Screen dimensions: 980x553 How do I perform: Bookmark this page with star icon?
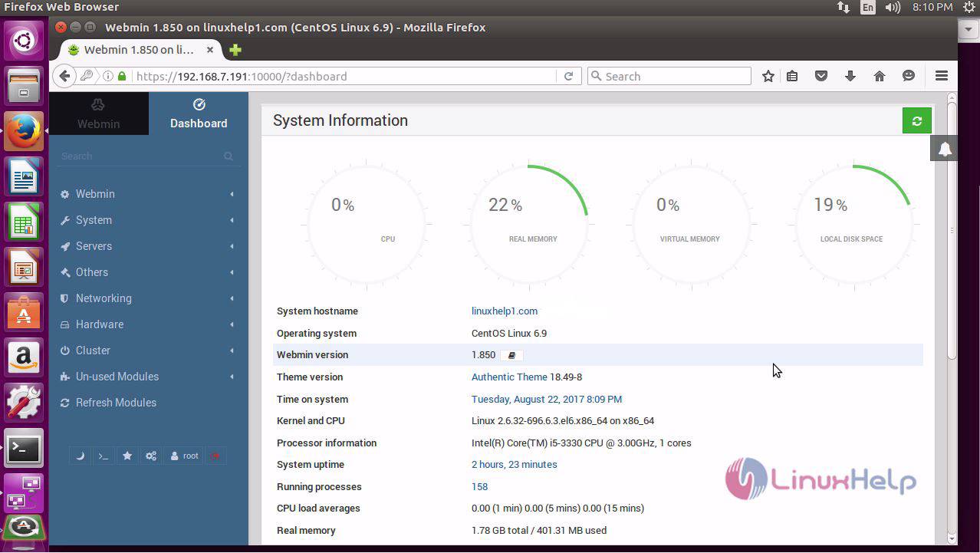pos(768,76)
